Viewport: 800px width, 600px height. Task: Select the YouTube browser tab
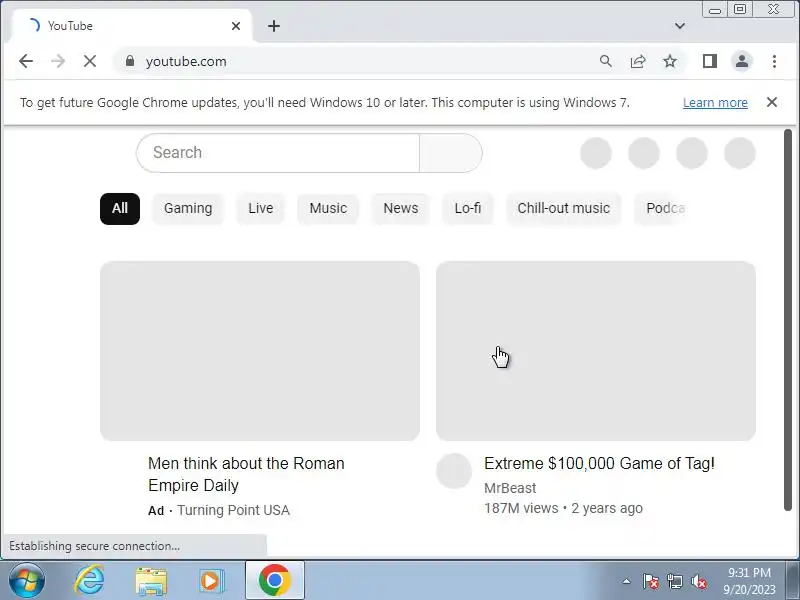pos(132,26)
